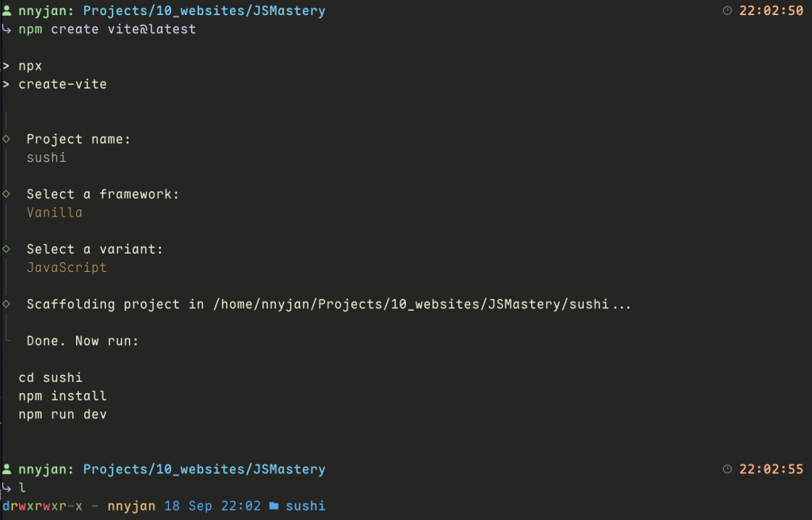Screen dimensions: 812x520
Task: Click the Vanilla framework answer
Action: coord(54,212)
